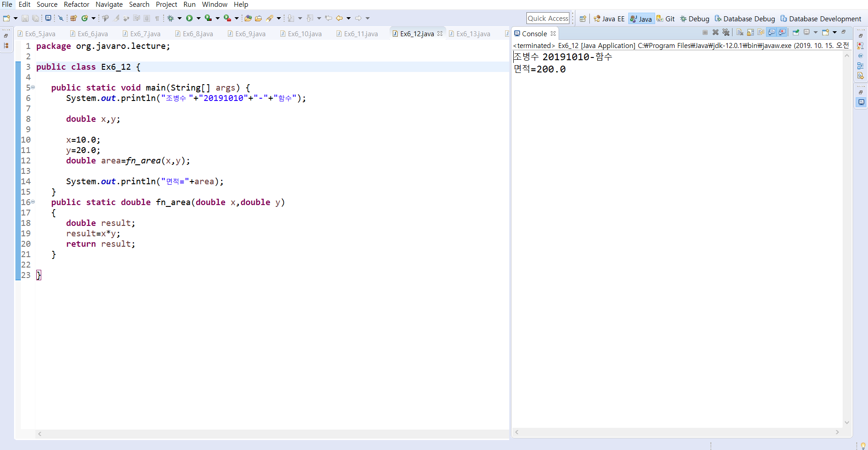
Task: Open the Javadoc view via @ icon
Action: point(860,56)
